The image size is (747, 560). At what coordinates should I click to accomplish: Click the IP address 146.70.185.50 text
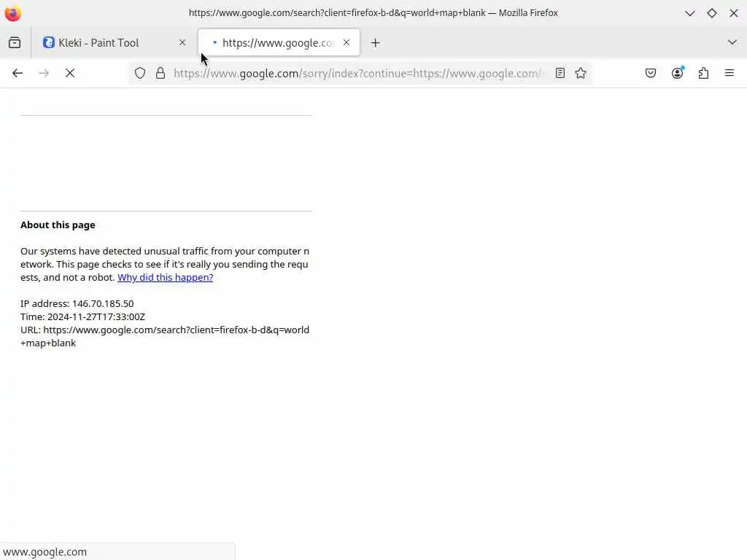pos(77,303)
